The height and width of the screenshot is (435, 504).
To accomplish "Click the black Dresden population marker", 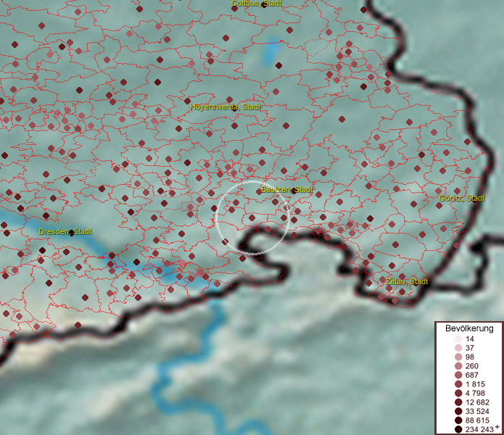I will tap(71, 233).
